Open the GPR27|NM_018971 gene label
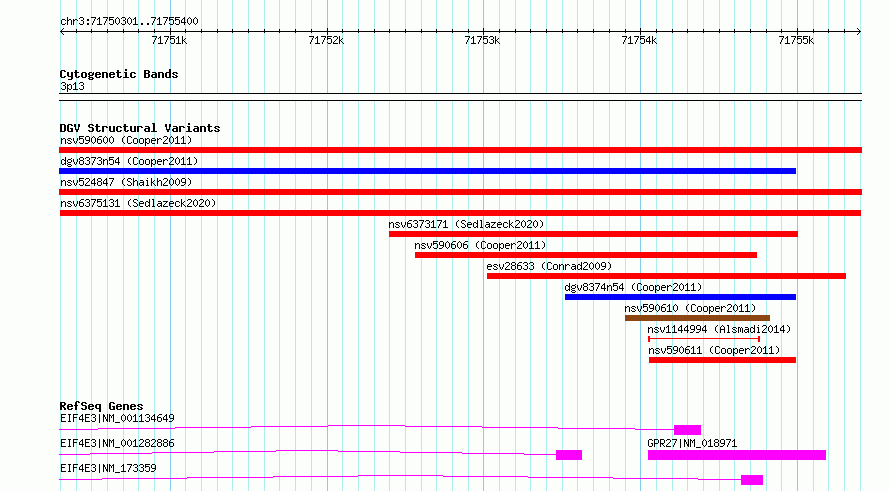Screen dimensions: 890x491 (x=692, y=443)
